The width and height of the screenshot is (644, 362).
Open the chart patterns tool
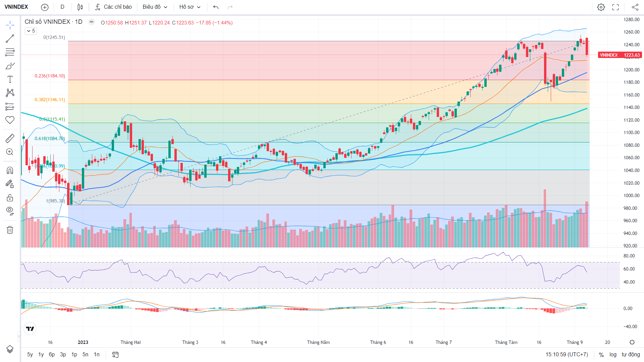pyautogui.click(x=10, y=93)
